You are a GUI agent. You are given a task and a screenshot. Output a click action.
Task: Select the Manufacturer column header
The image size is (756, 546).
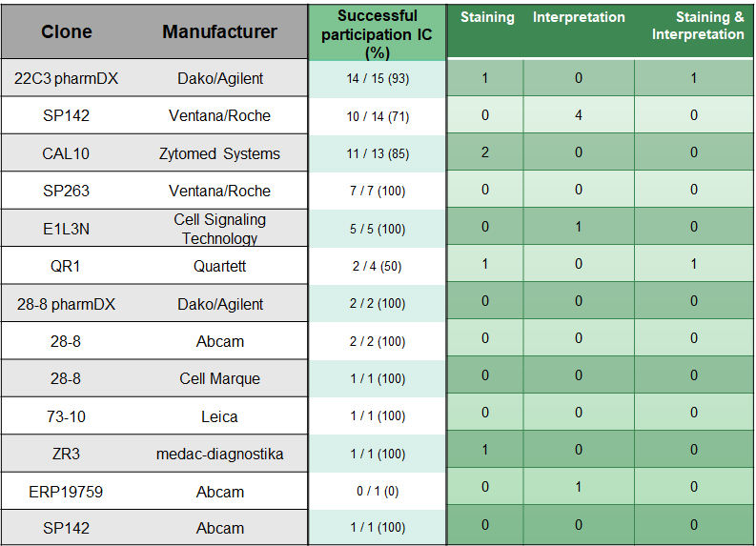(219, 32)
